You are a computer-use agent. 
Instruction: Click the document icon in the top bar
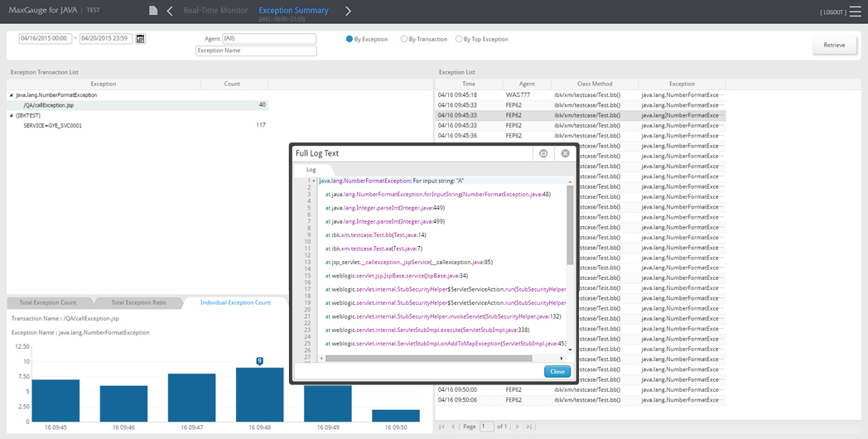coord(153,11)
